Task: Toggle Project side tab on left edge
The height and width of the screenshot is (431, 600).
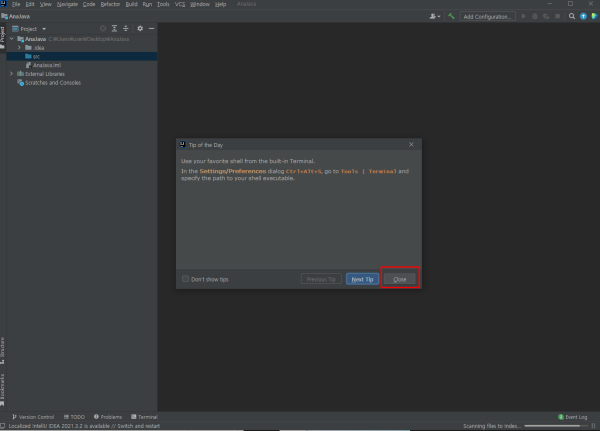Action: click(3, 37)
